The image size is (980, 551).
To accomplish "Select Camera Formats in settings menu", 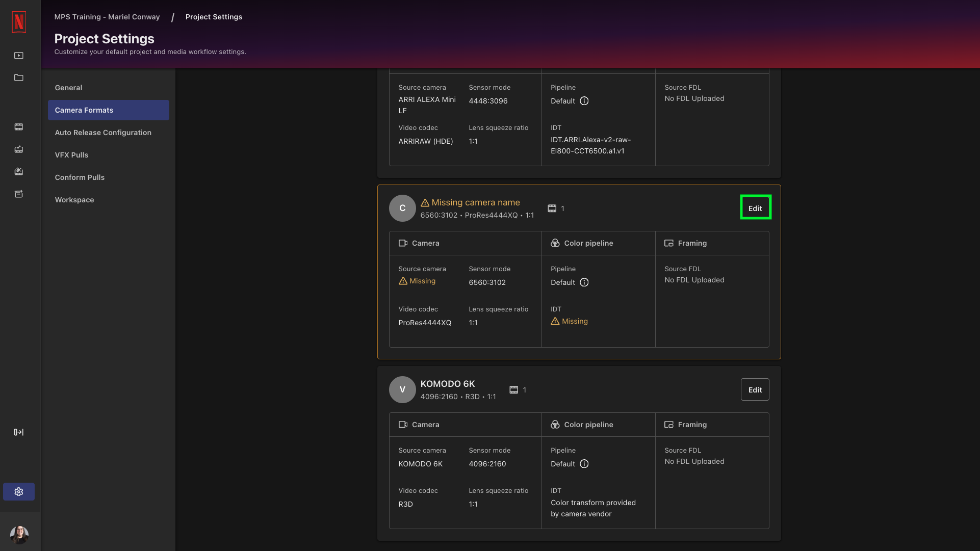I will (109, 110).
